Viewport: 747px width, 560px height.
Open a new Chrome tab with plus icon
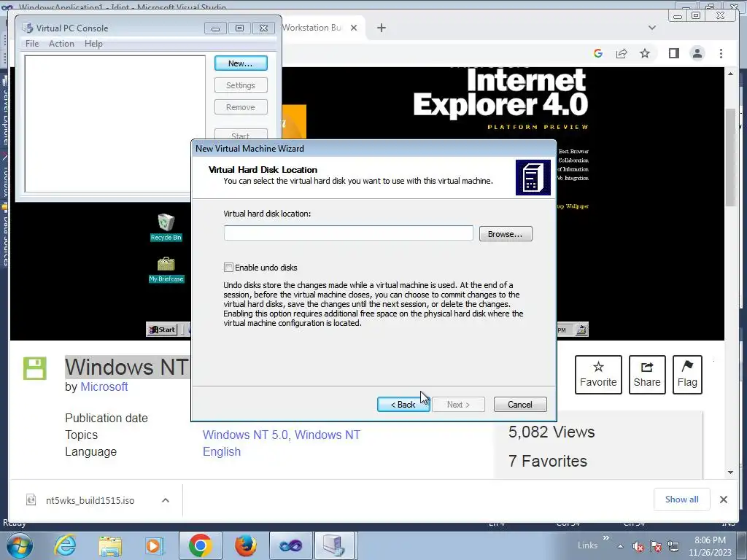click(x=381, y=28)
